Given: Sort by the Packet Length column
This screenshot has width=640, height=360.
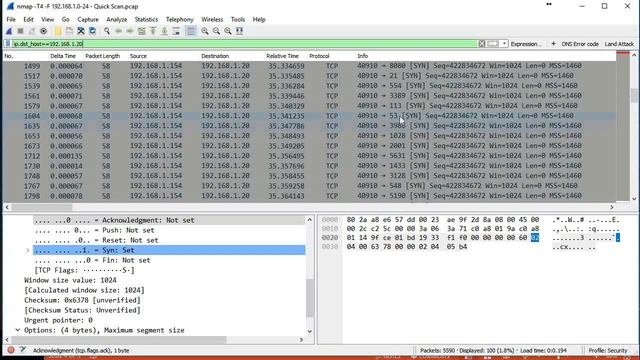Looking at the screenshot, I should point(102,56).
